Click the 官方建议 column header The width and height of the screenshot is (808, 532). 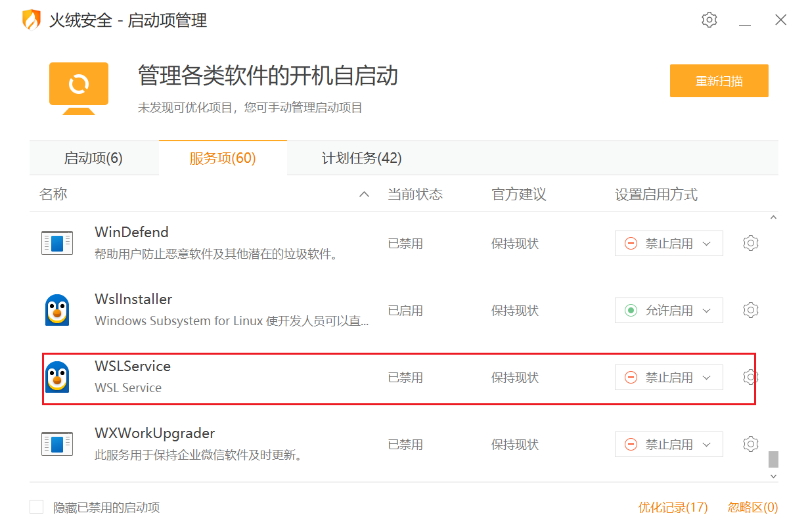click(x=519, y=194)
